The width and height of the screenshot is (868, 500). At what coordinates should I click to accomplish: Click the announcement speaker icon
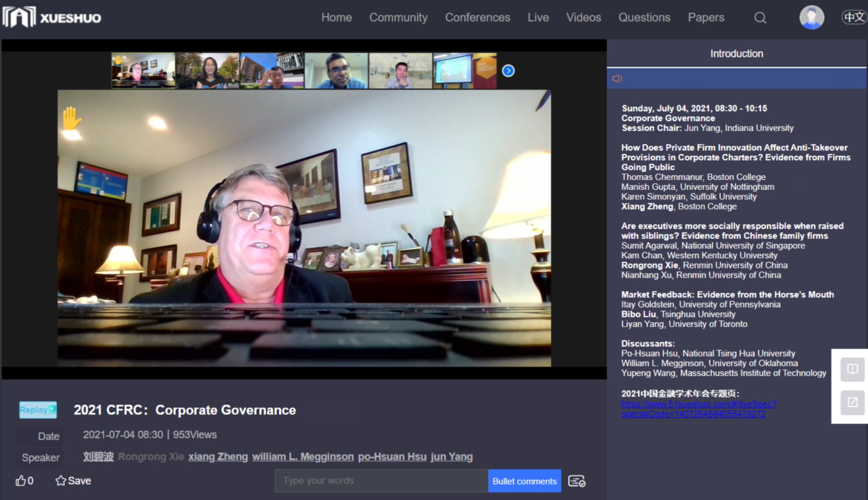pyautogui.click(x=617, y=78)
